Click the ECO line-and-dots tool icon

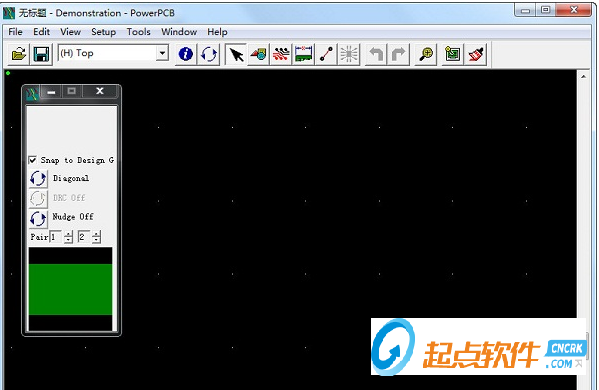pyautogui.click(x=326, y=54)
